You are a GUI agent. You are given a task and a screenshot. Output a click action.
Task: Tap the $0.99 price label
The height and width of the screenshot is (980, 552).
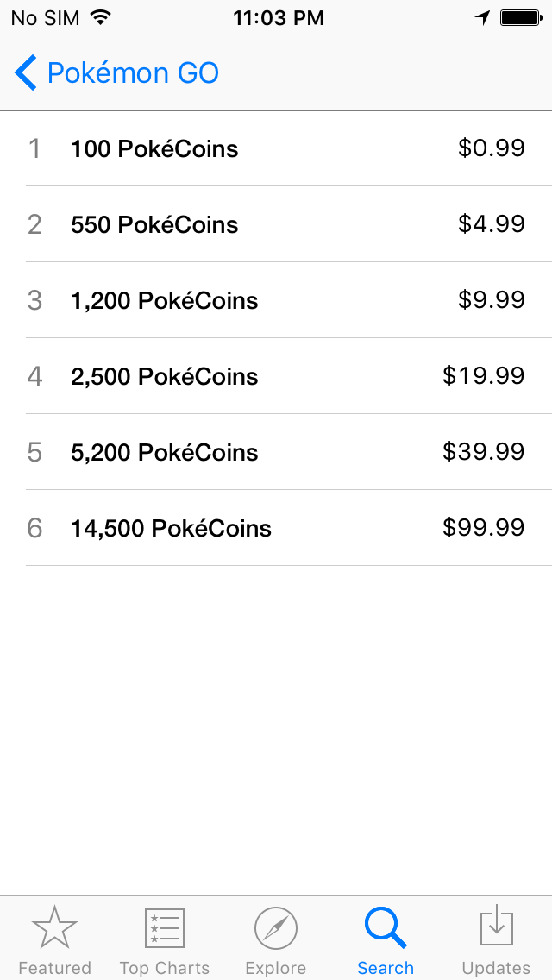(x=492, y=148)
